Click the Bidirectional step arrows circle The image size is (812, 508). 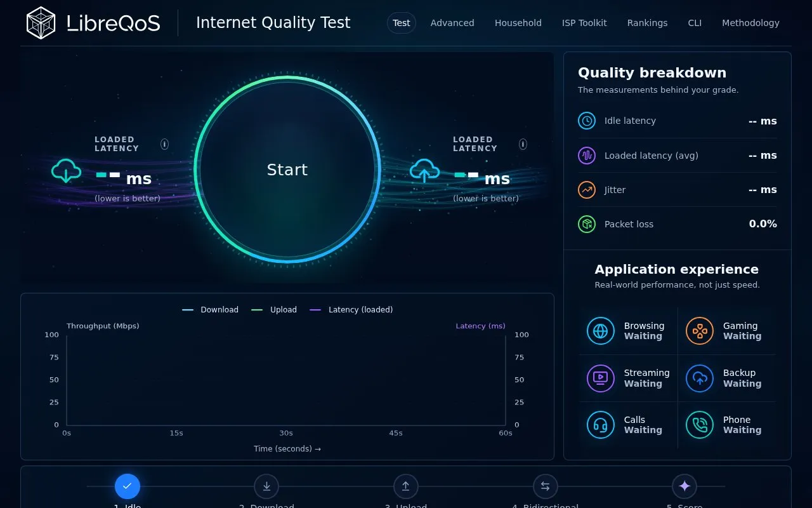tap(546, 486)
